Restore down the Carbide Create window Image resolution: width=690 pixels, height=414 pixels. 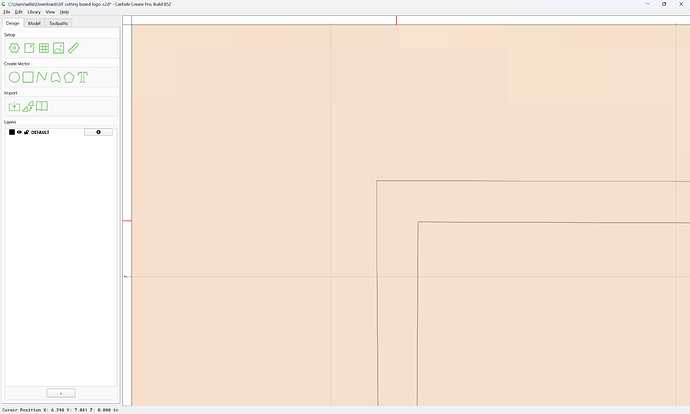pos(664,4)
